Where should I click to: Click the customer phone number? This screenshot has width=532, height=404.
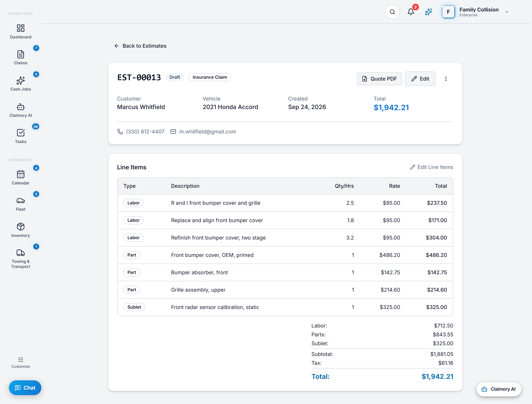pos(145,132)
